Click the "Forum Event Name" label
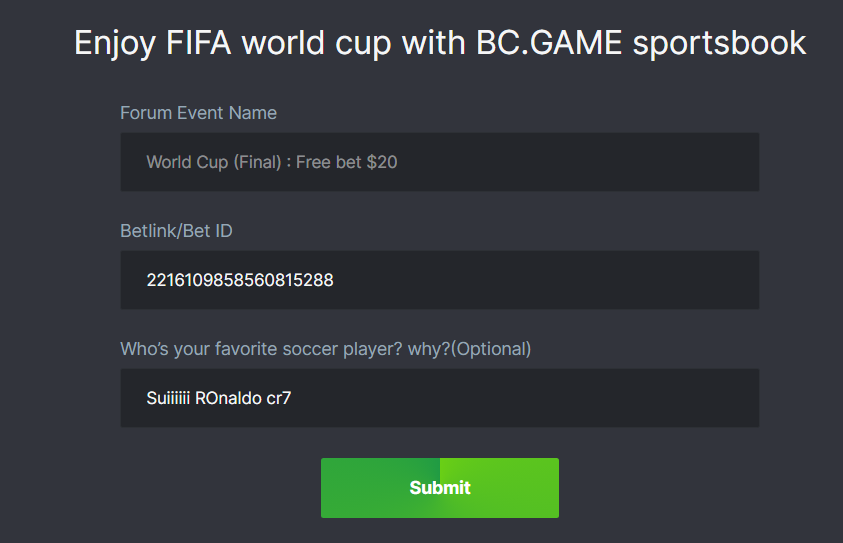This screenshot has height=543, width=843. (198, 113)
